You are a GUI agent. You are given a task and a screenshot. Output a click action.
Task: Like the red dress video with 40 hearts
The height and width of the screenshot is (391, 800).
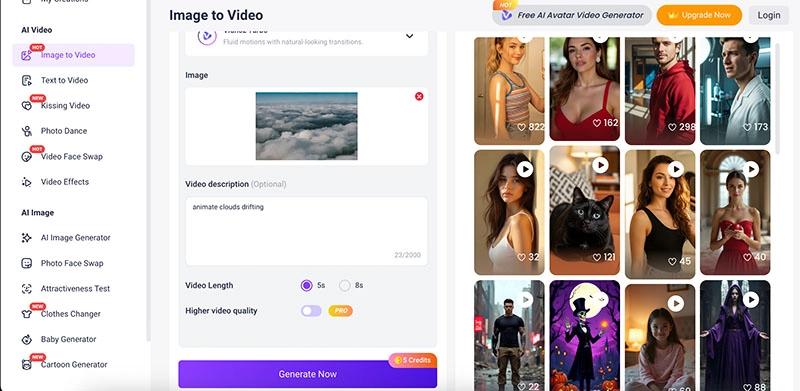click(x=747, y=257)
